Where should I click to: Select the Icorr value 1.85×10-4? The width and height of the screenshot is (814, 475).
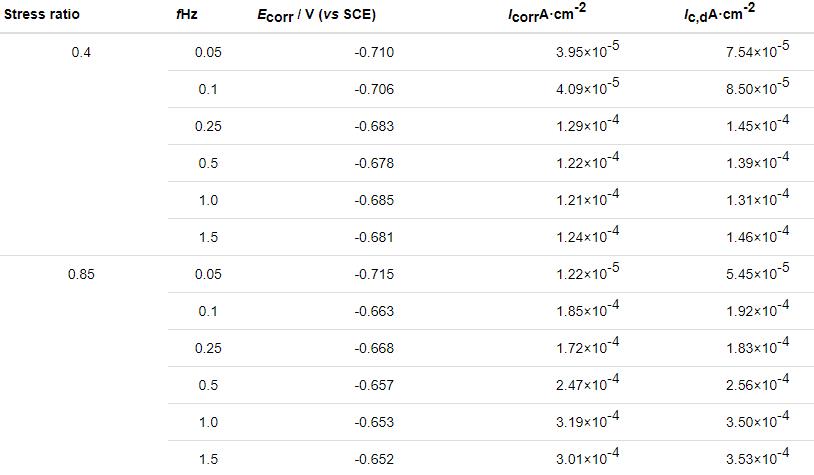click(587, 309)
